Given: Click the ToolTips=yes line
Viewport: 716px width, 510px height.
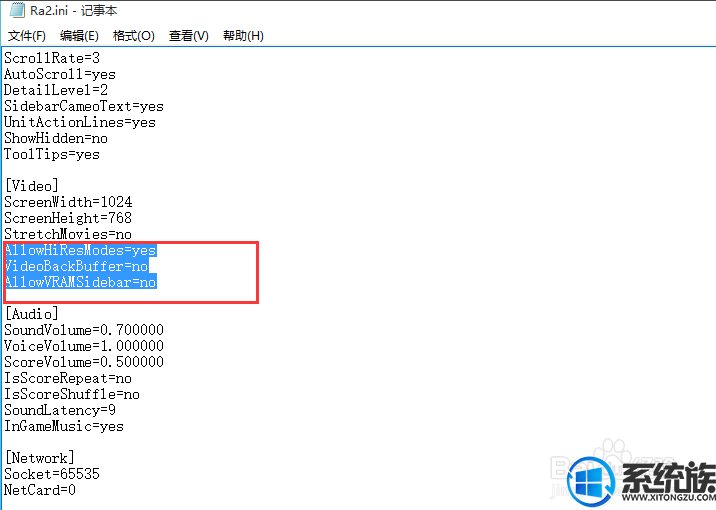Looking at the screenshot, I should (52, 154).
